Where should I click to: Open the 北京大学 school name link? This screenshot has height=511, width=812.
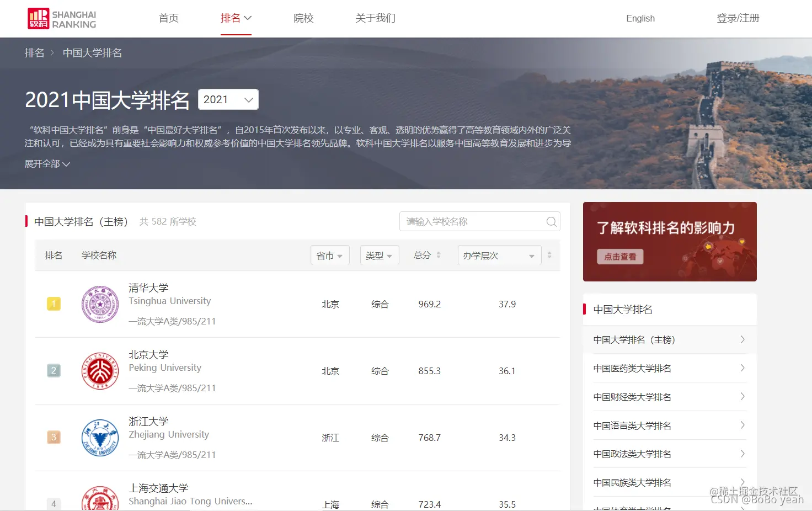[x=148, y=354]
